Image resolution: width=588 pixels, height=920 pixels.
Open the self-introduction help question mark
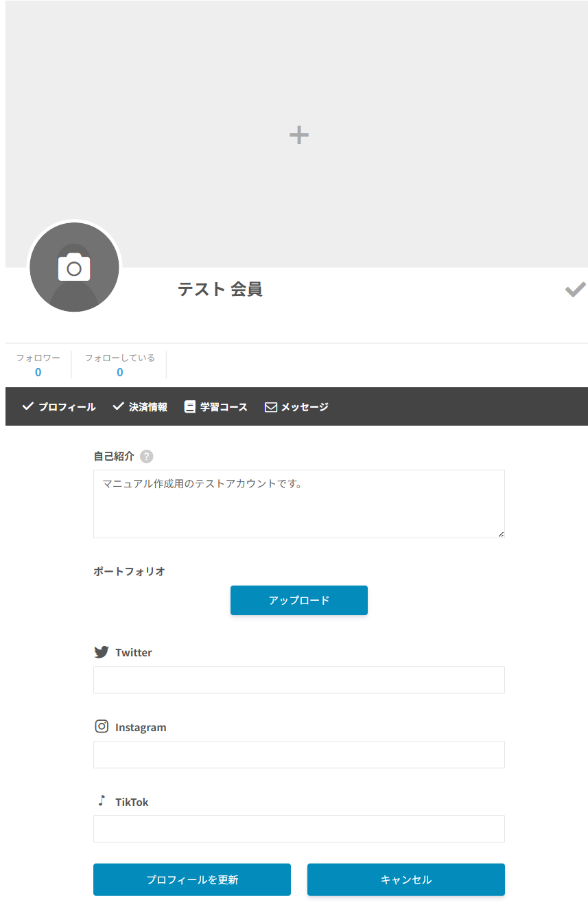tap(146, 457)
